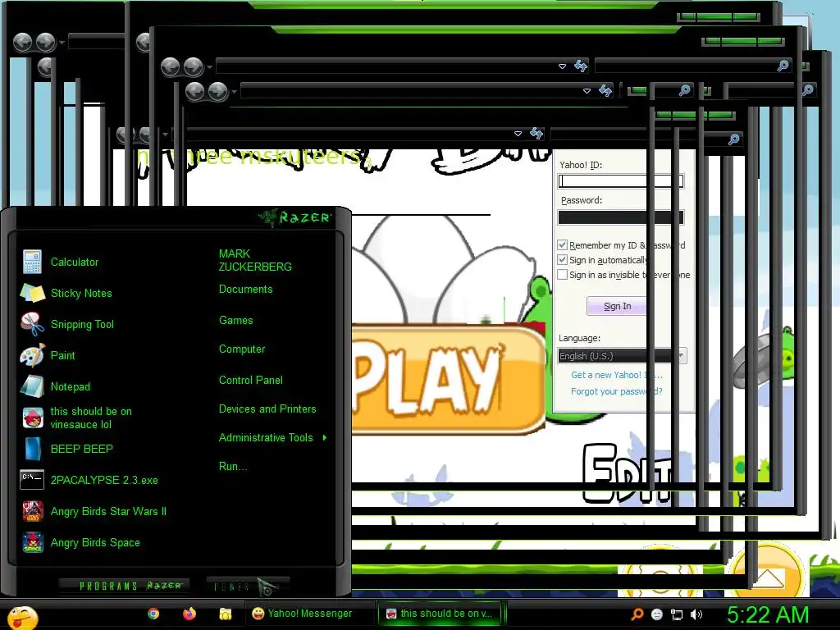Expand Administrative Tools submenu arrow
This screenshot has height=630, width=840.
(325, 438)
